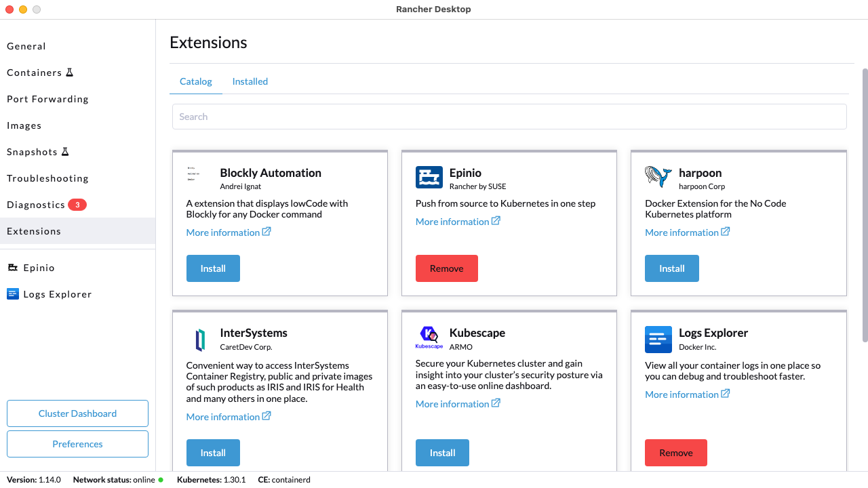The image size is (868, 488).
Task: Open the General section
Action: tap(77, 46)
